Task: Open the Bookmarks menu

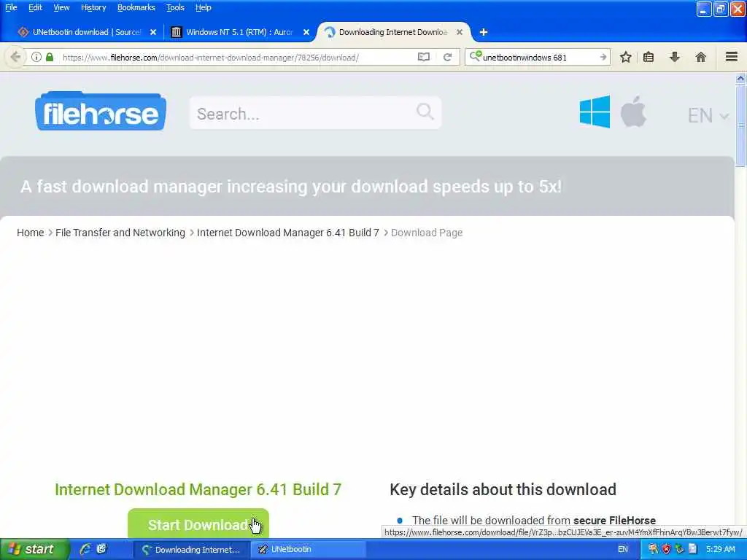Action: [136, 7]
